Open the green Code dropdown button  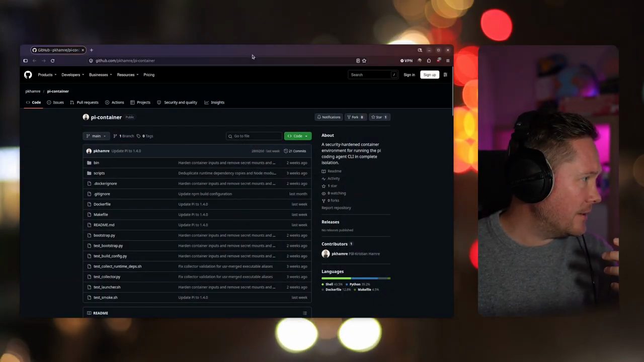click(x=298, y=136)
